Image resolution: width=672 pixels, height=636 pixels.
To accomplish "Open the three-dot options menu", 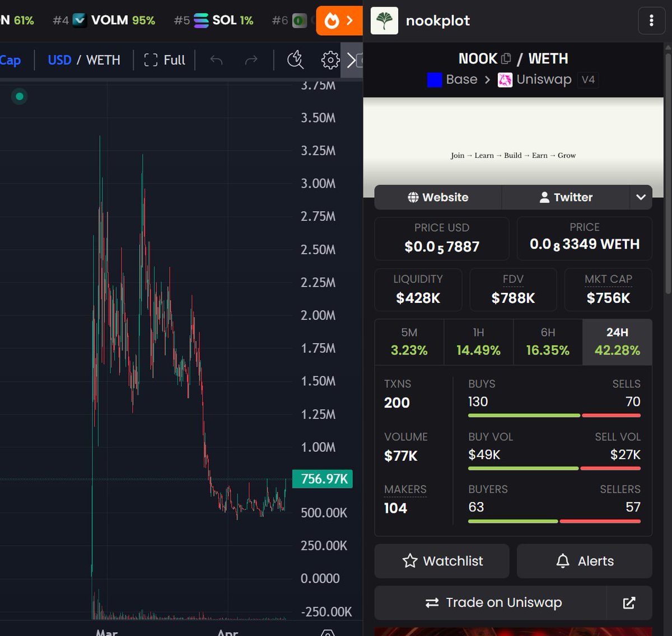I will (x=651, y=21).
